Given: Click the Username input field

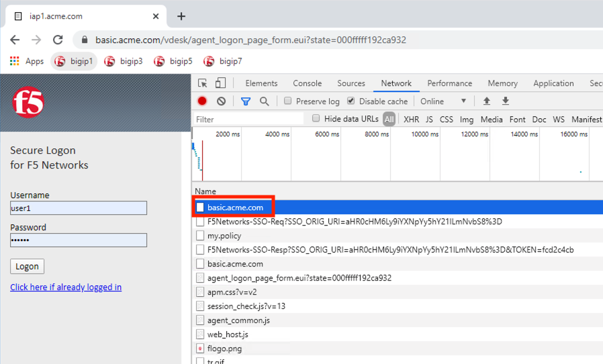Looking at the screenshot, I should [x=79, y=208].
